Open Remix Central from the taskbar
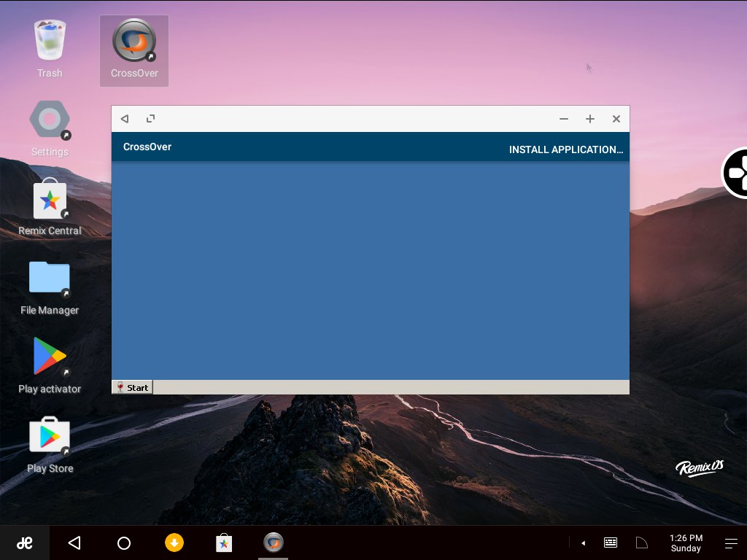This screenshot has width=747, height=560. pos(224,542)
